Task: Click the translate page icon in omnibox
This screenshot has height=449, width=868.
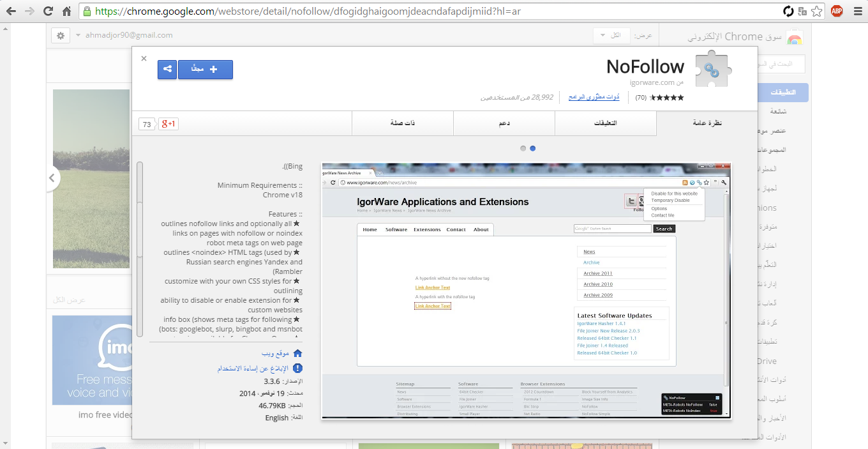Action: [802, 11]
